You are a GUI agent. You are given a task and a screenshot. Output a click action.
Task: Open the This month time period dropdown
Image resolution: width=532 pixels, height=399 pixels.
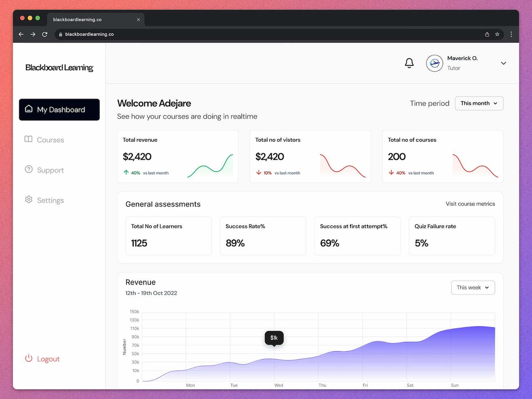pos(479,103)
